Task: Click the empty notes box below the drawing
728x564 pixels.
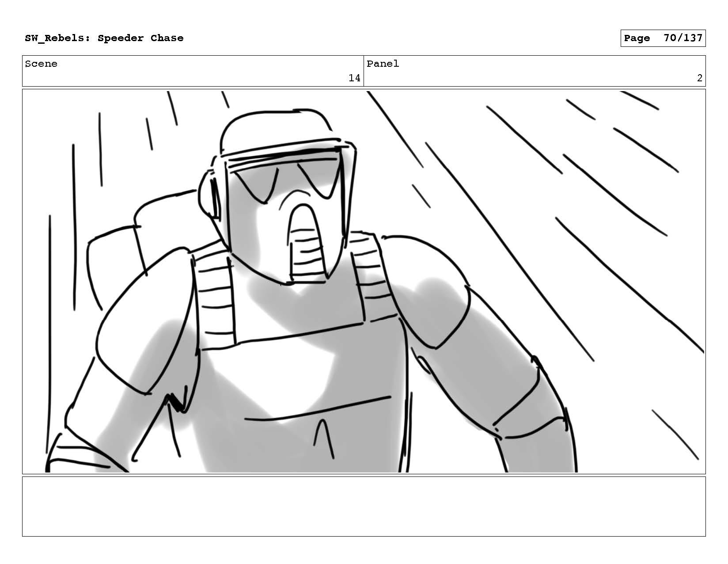Action: (x=364, y=507)
